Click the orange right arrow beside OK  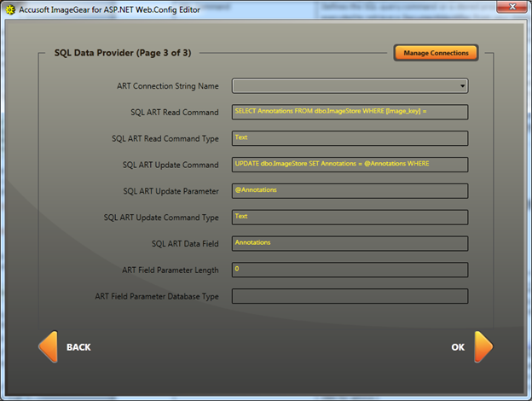point(483,347)
